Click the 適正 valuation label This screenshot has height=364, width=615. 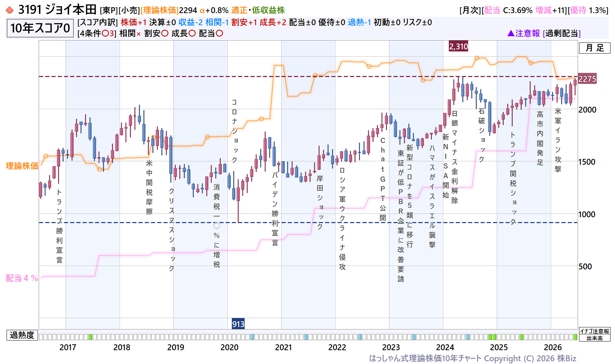(239, 10)
